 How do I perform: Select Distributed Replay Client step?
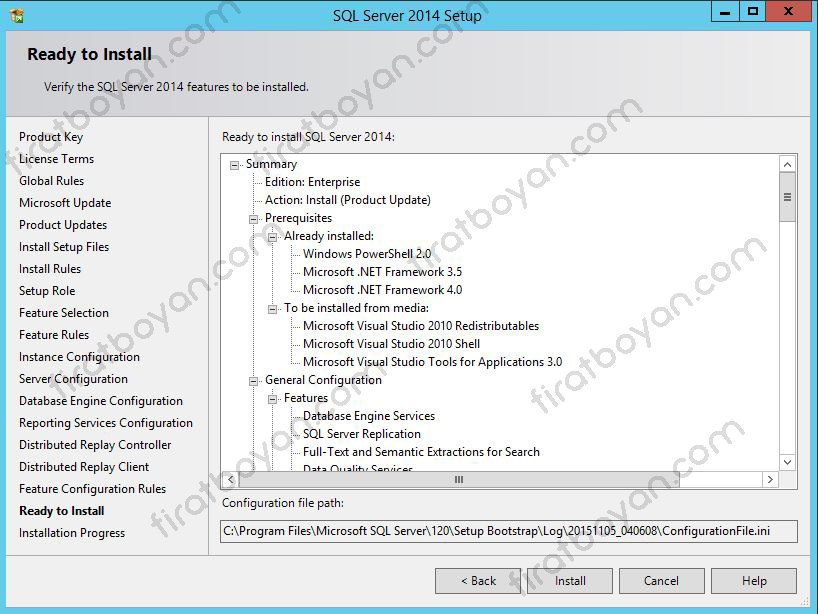[84, 467]
